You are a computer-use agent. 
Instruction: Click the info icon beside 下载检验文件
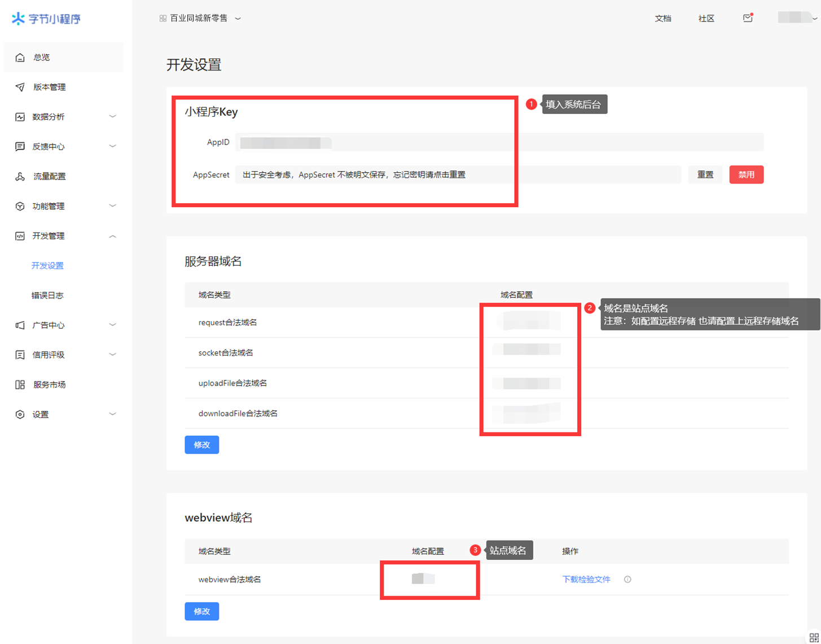pos(627,580)
